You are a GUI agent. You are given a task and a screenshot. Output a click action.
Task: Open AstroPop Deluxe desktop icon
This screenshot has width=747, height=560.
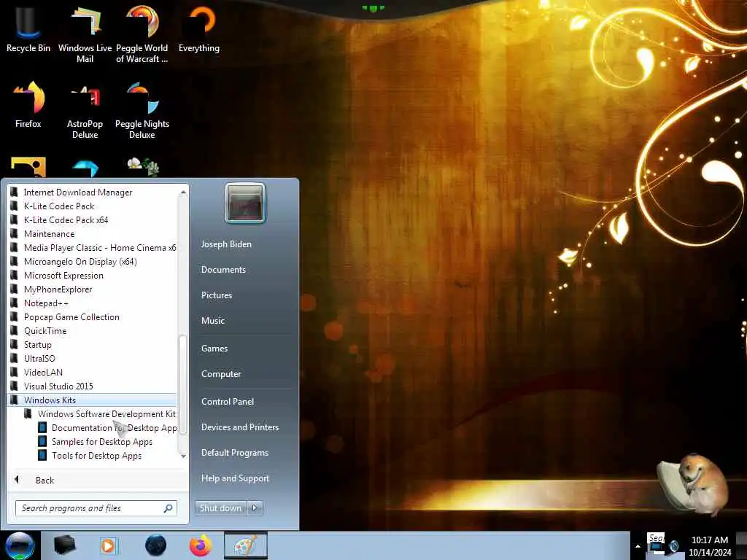[85, 111]
